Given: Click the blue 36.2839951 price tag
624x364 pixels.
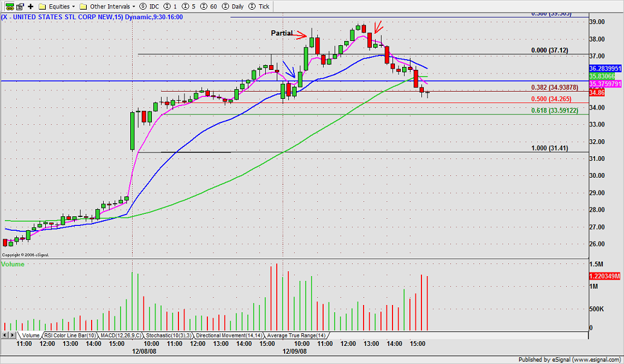Looking at the screenshot, I should click(x=605, y=69).
